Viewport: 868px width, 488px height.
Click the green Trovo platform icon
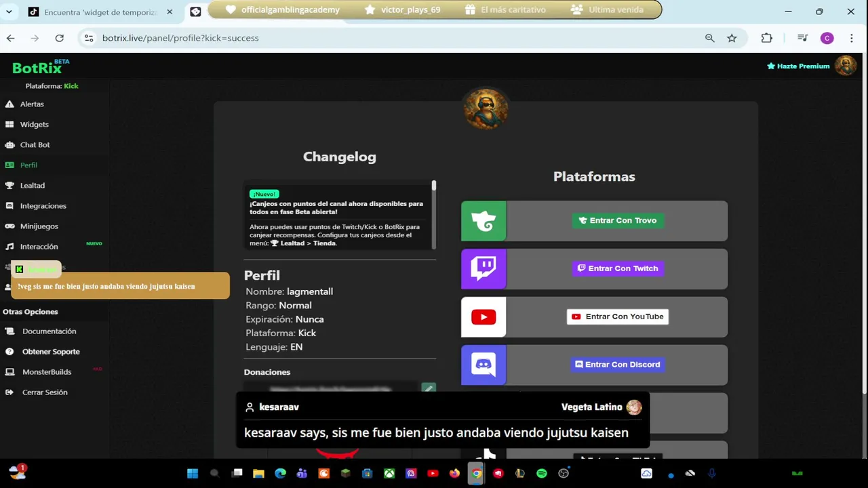tap(484, 221)
